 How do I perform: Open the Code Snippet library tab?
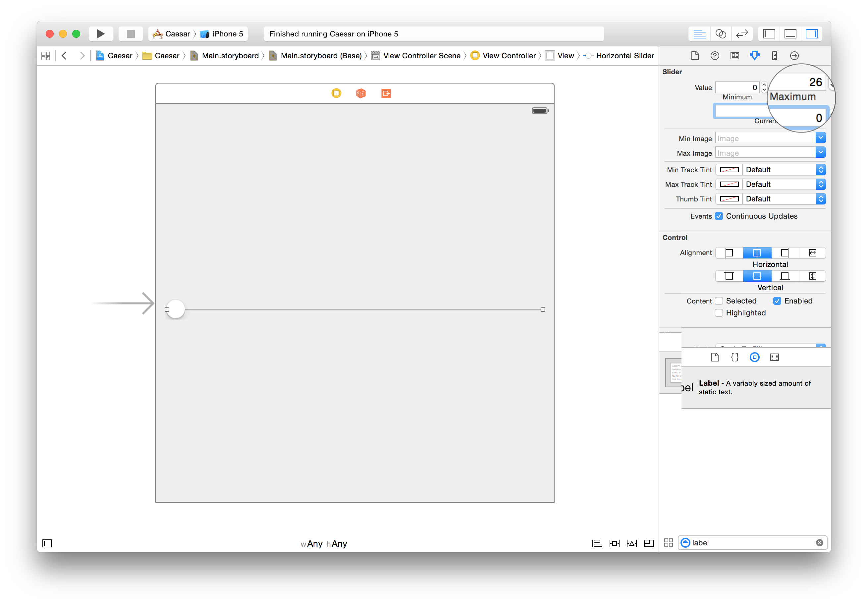click(x=734, y=357)
